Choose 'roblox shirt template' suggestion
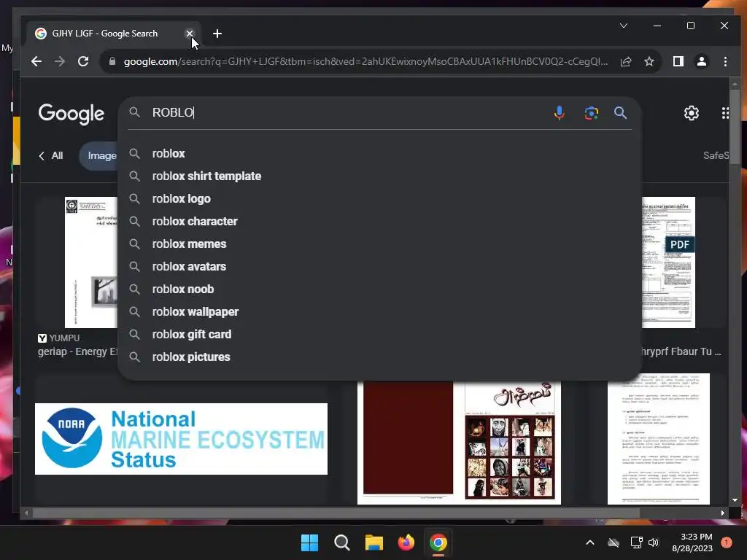 [379, 176]
